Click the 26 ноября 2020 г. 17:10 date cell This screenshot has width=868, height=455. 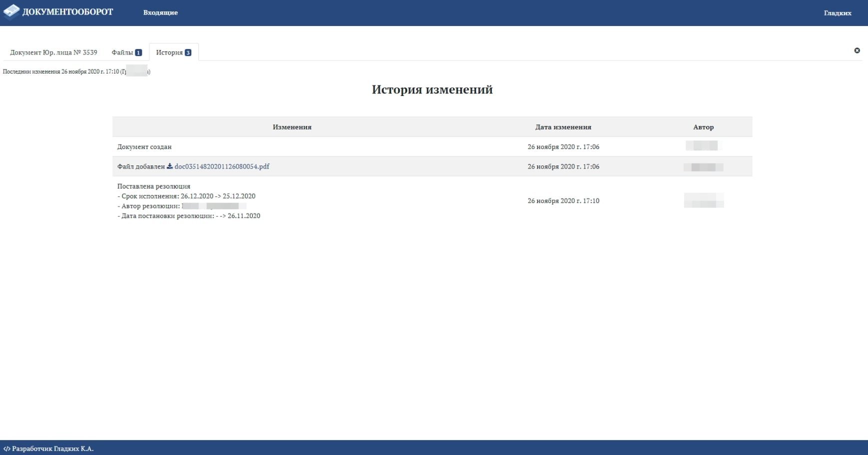click(x=563, y=201)
